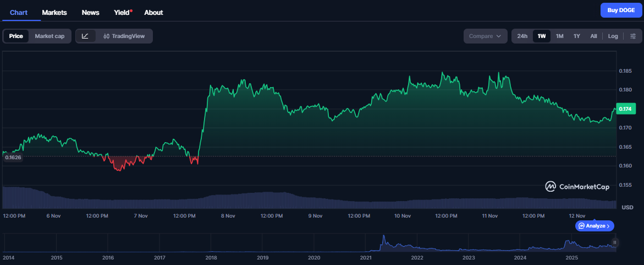The width and height of the screenshot is (644, 265).
Task: Open the Yield tab
Action: click(x=122, y=12)
